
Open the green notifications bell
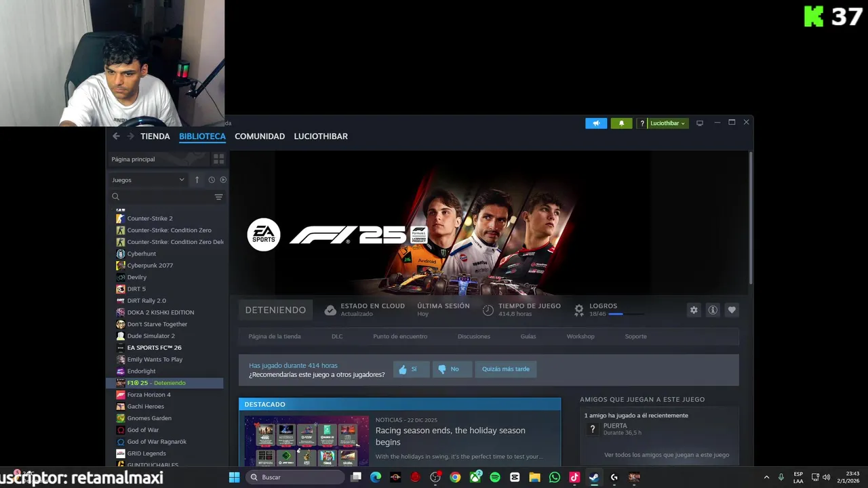pos(621,123)
